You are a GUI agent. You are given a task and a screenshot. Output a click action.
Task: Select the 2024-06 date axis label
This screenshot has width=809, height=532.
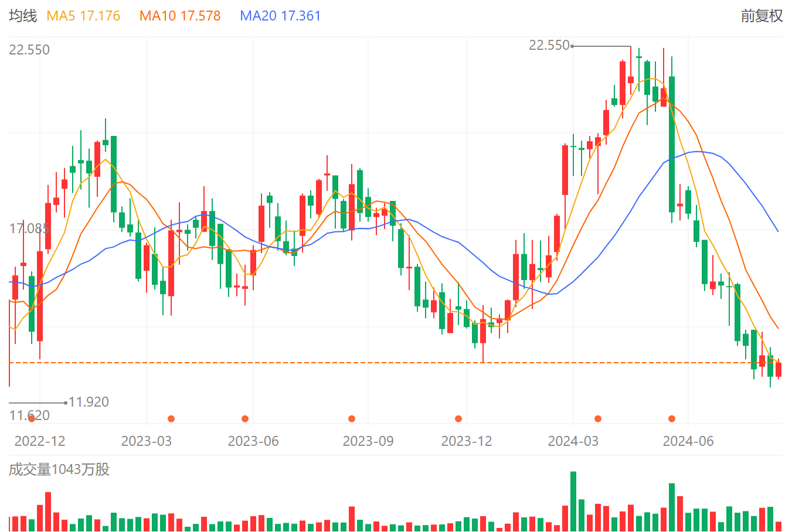click(x=688, y=441)
